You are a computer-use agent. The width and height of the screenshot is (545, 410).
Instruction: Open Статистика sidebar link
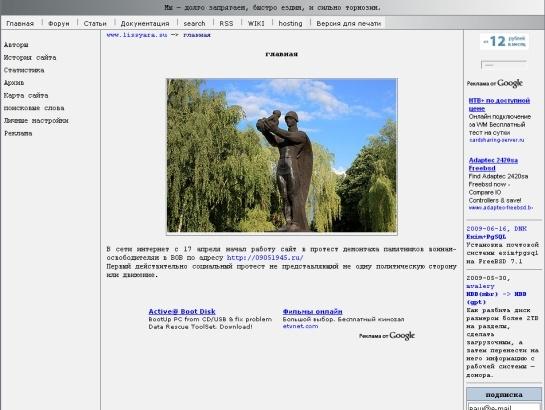(x=24, y=70)
